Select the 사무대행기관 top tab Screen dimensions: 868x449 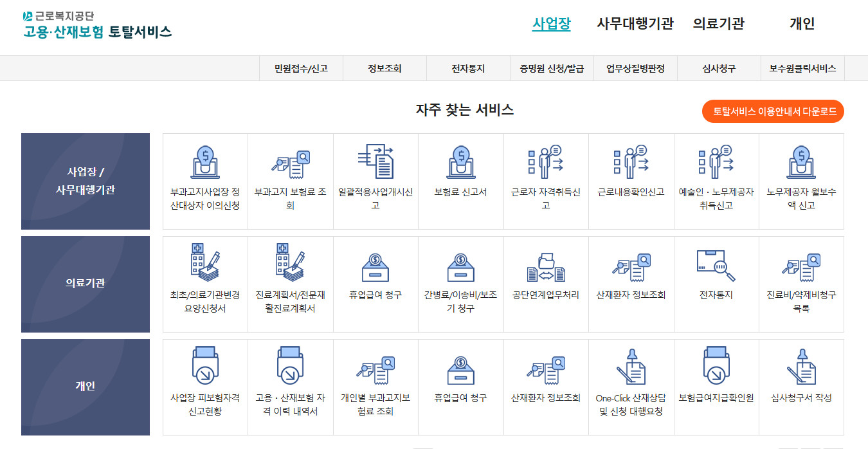pyautogui.click(x=635, y=24)
